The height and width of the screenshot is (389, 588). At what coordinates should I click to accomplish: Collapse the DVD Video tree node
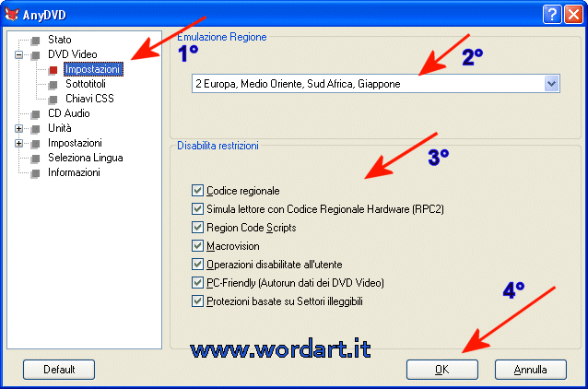(18, 55)
